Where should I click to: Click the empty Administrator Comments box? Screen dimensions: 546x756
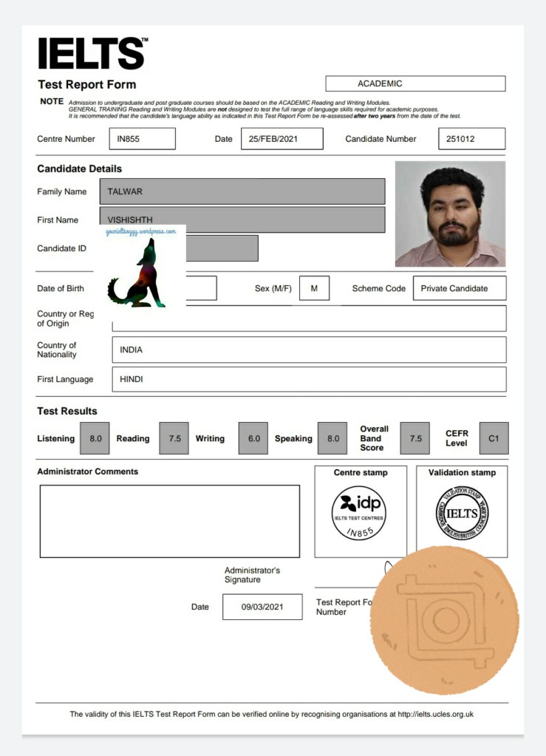[x=169, y=521]
